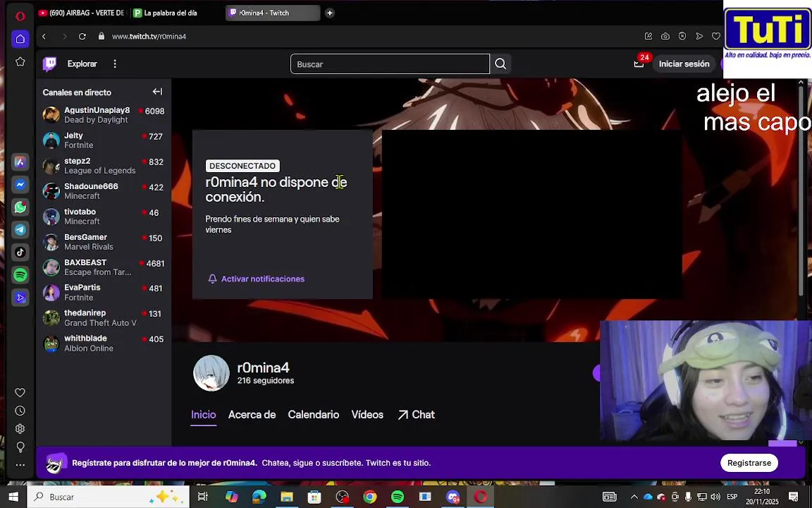812x508 pixels.
Task: Take a snapshot with camera icon
Action: (665, 36)
